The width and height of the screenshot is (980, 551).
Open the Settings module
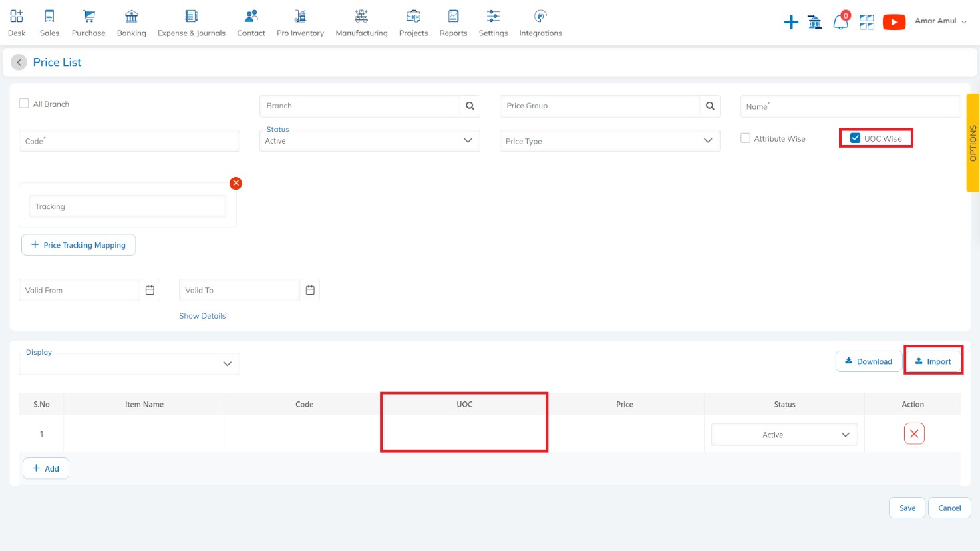coord(493,23)
